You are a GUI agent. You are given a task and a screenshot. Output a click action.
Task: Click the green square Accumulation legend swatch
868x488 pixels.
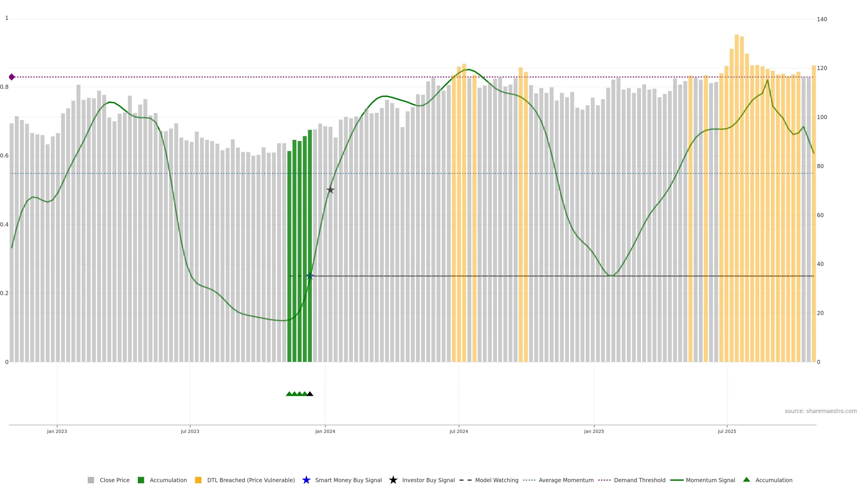click(x=141, y=480)
